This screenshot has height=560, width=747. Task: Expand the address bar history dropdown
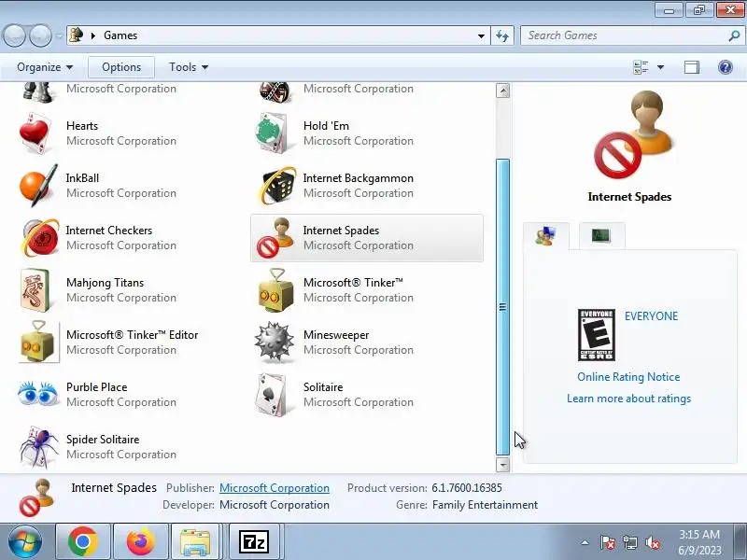(481, 35)
